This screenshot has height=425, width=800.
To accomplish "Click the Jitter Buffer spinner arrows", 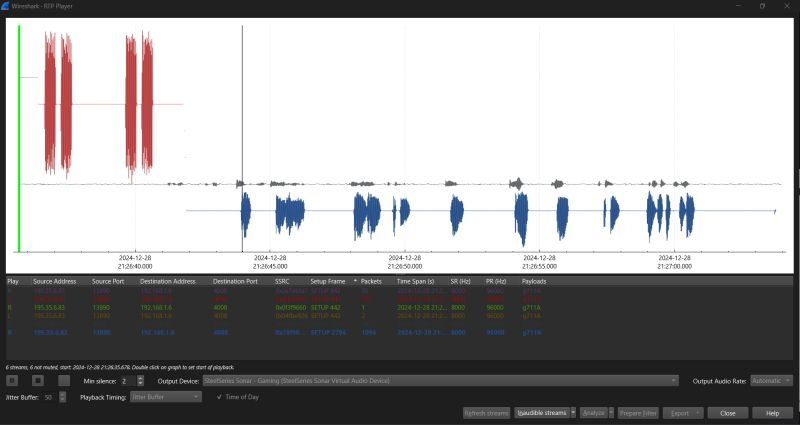I will tap(63, 397).
